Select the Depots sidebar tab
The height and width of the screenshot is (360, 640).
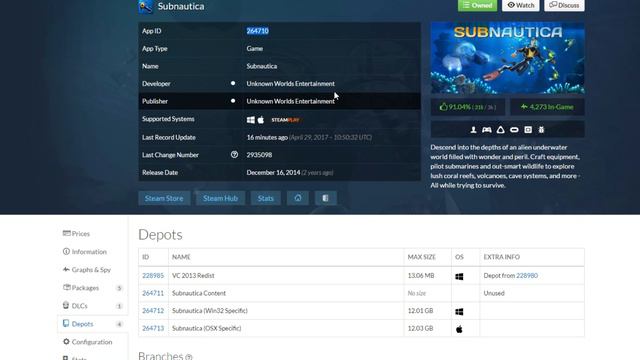point(92,324)
